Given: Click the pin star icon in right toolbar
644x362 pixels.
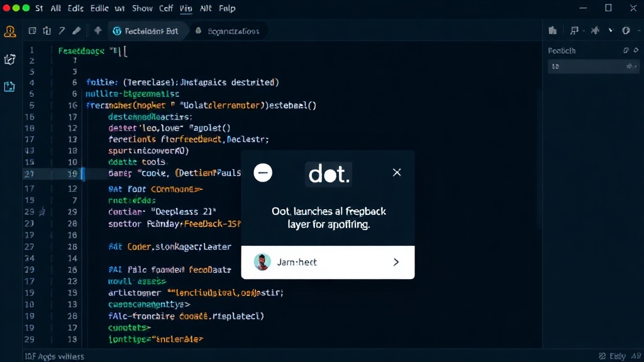Looking at the screenshot, I should (x=595, y=31).
